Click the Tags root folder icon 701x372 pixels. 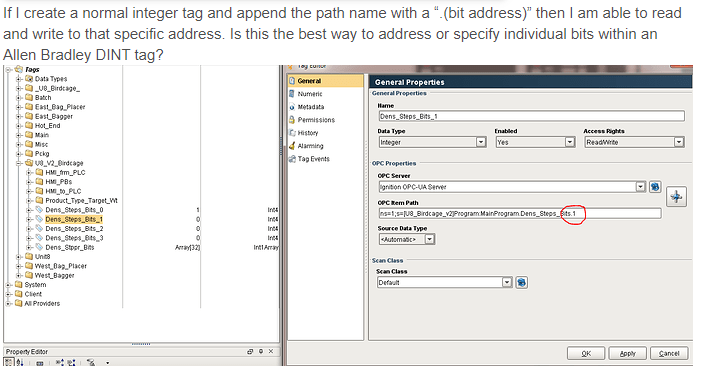point(19,69)
